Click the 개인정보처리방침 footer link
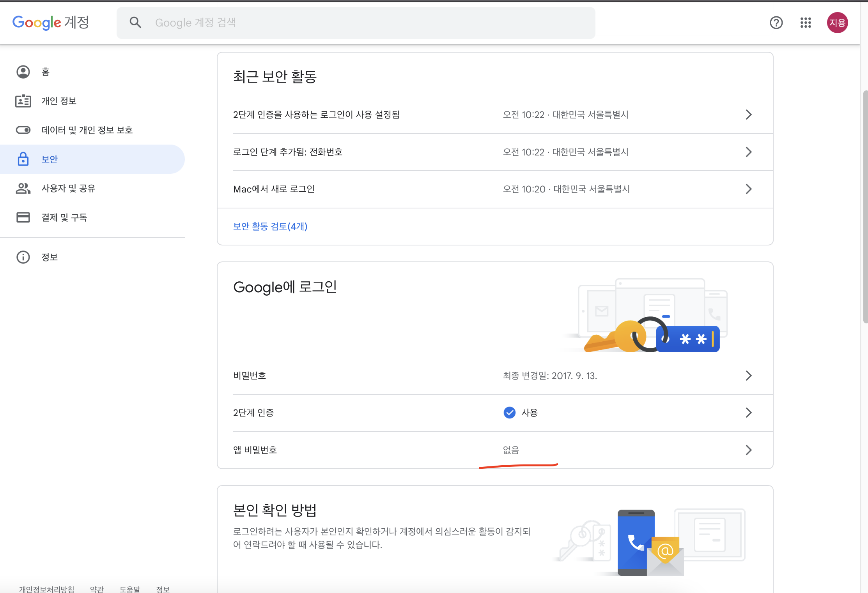 [x=47, y=589]
